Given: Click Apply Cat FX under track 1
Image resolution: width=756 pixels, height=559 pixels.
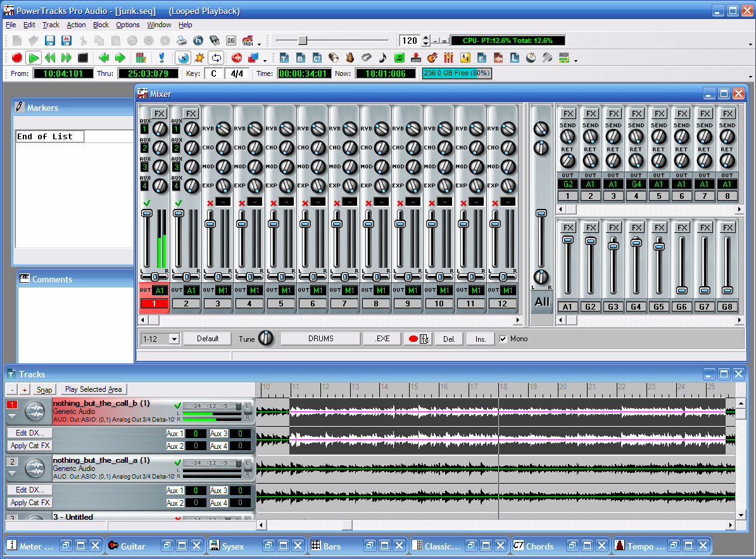Looking at the screenshot, I should click(30, 446).
